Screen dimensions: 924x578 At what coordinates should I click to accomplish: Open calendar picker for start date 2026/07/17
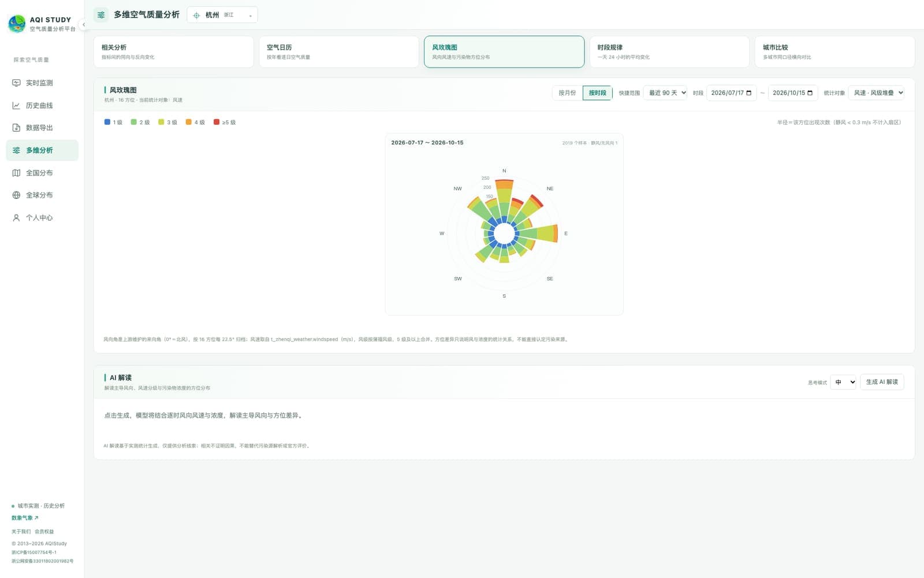coord(749,93)
